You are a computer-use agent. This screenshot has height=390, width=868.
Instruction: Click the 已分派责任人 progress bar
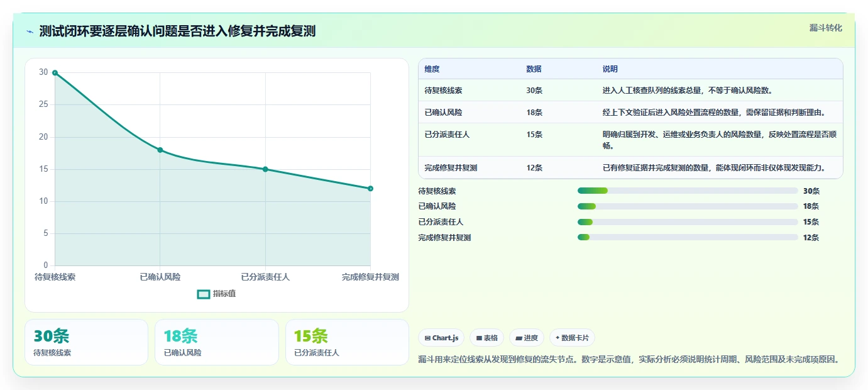point(688,222)
